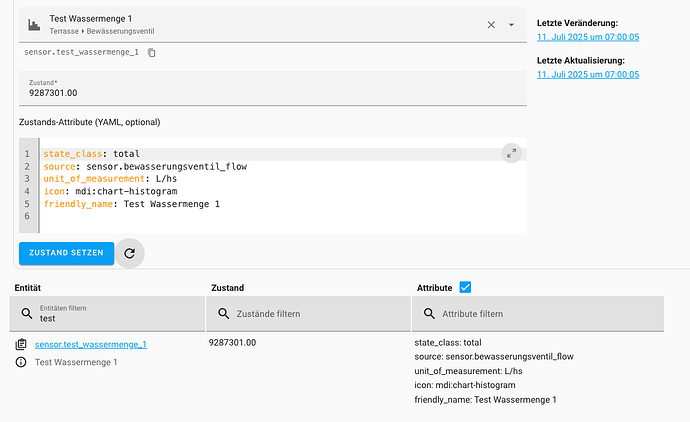This screenshot has height=422, width=690.
Task: Expand YAML editor to fullscreen
Action: pos(511,153)
